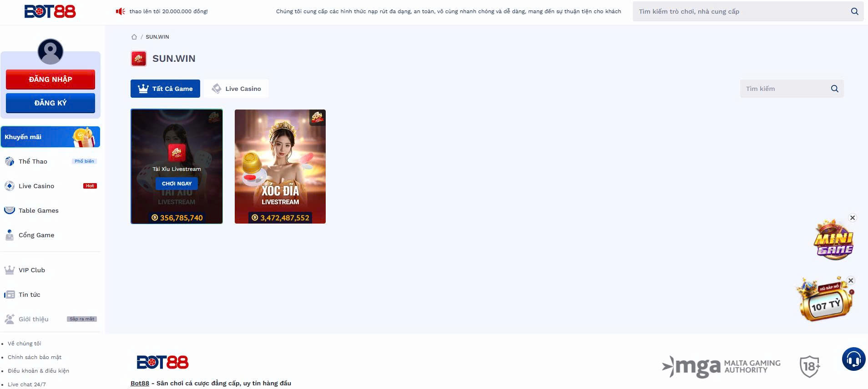Viewport: 868px width, 389px height.
Task: Click the top search magnifier icon
Action: coord(854,11)
